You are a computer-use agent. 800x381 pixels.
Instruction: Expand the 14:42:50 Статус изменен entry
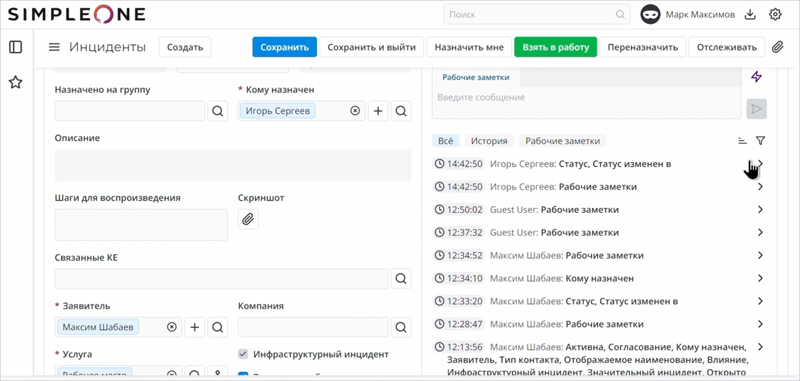point(760,164)
